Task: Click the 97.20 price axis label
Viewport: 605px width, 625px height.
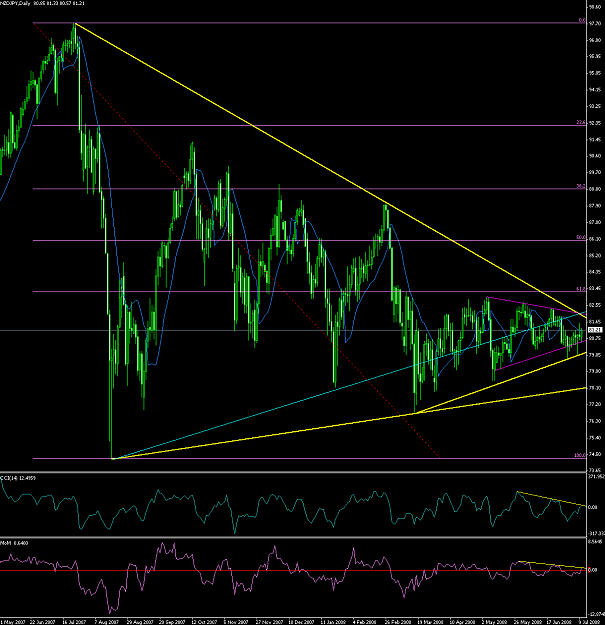Action: click(x=595, y=24)
